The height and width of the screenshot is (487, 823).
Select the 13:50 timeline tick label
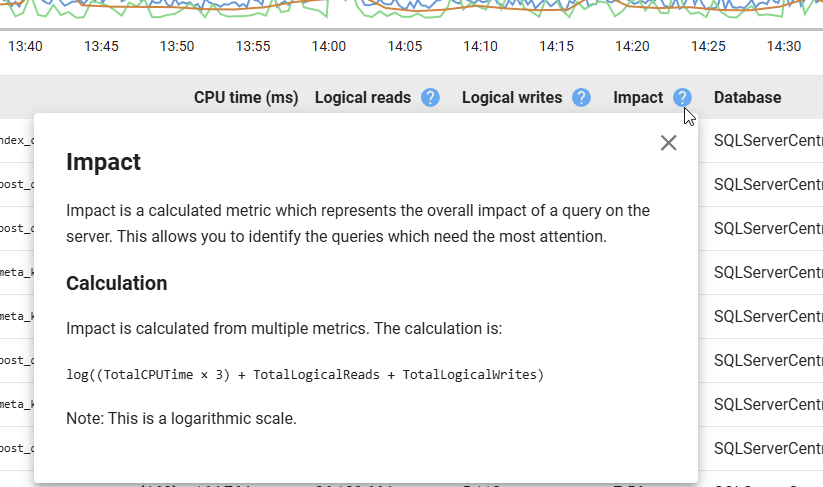pyautogui.click(x=177, y=46)
